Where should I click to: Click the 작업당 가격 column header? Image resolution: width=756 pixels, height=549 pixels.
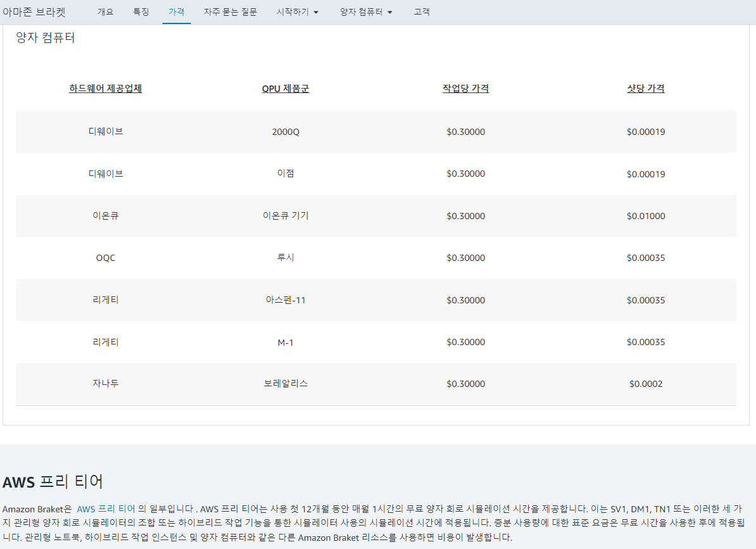[x=466, y=88]
